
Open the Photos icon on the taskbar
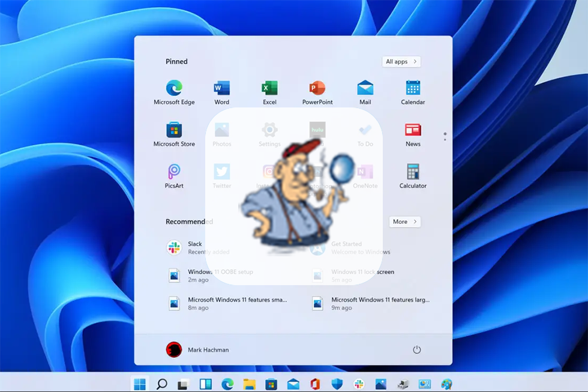coord(380,384)
